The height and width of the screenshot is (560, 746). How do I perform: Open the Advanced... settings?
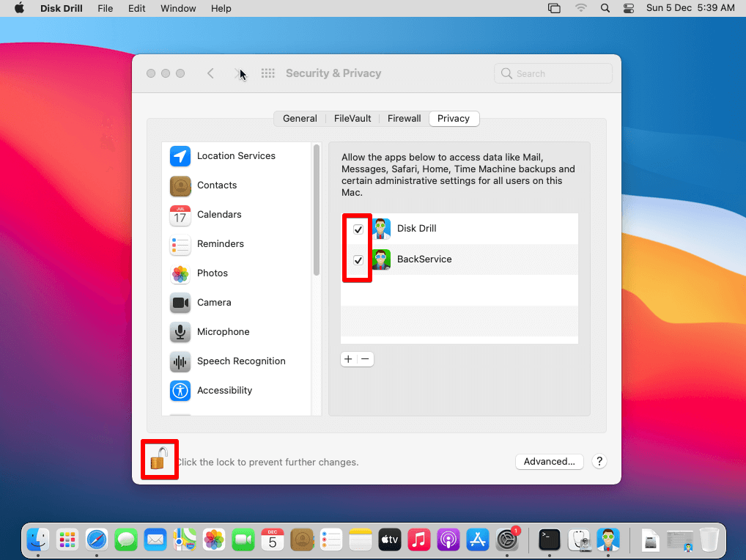[x=549, y=462]
